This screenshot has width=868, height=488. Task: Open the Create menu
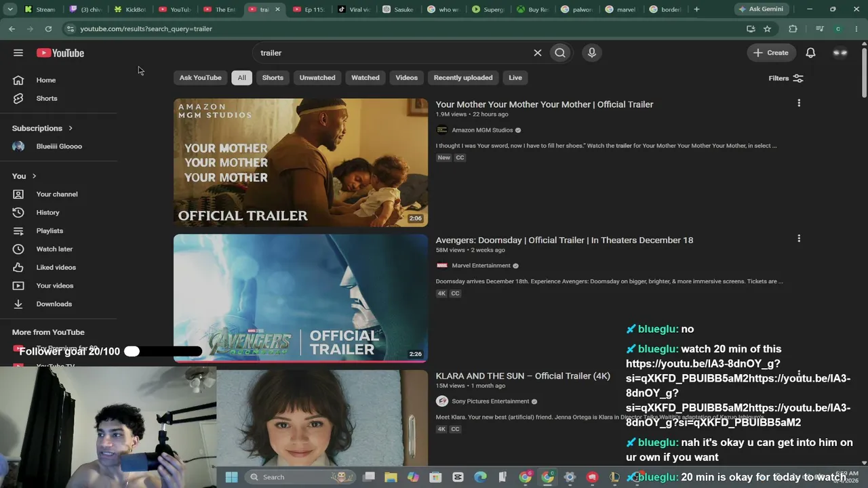(x=771, y=53)
